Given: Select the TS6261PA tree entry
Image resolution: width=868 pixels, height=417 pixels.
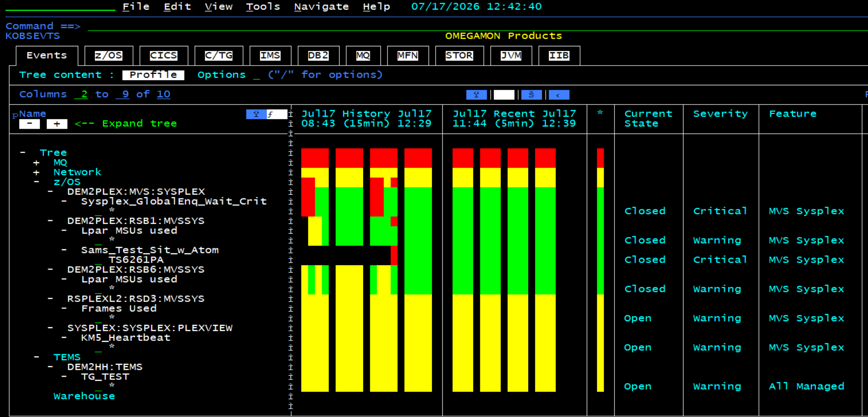Looking at the screenshot, I should pos(136,260).
